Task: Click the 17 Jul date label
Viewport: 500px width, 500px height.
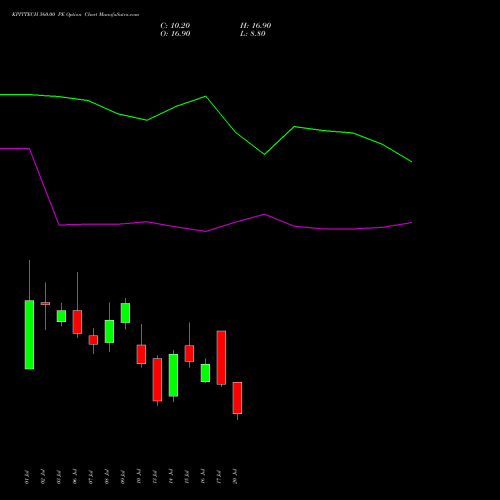Action: (x=219, y=477)
